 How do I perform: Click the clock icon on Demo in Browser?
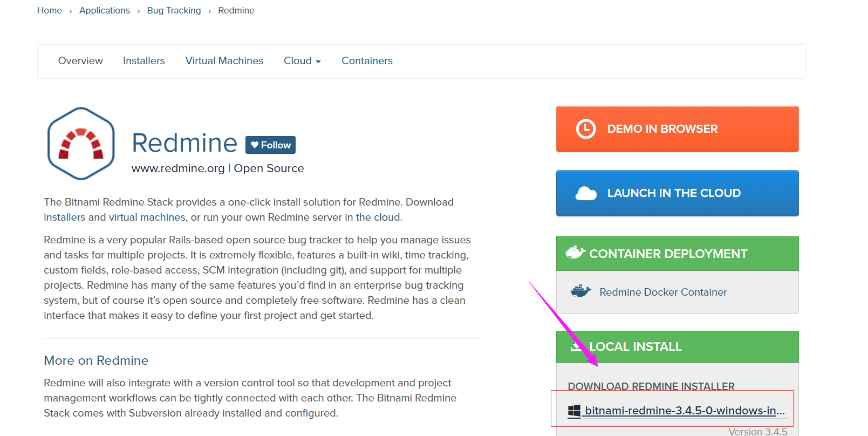coord(586,129)
